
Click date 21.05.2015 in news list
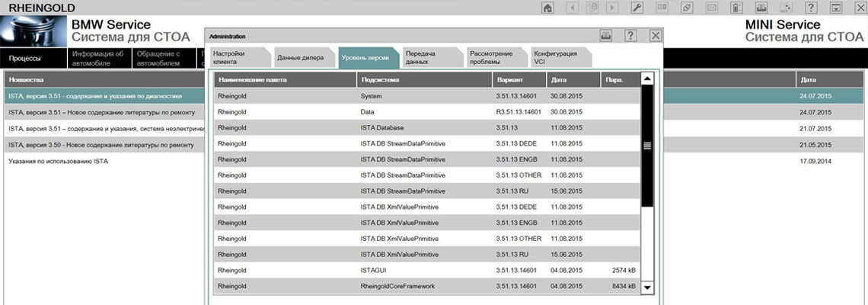(816, 146)
